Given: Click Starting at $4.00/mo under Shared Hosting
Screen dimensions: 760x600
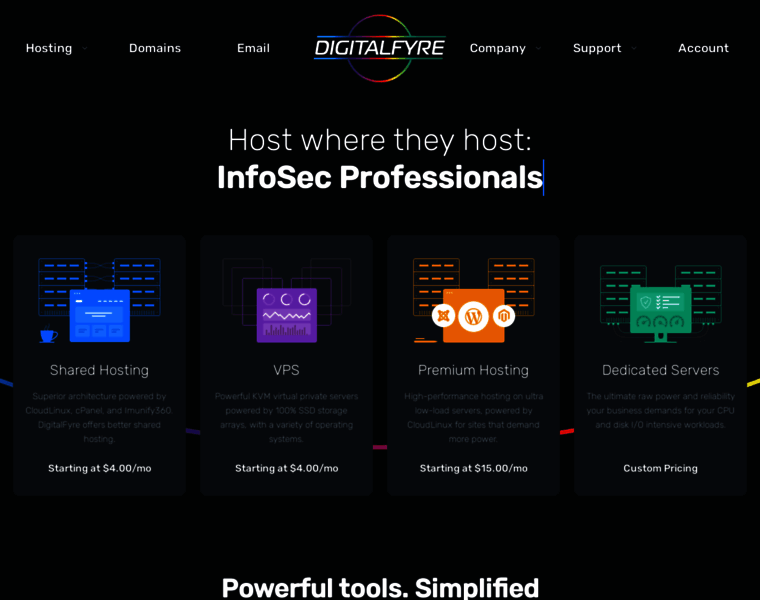Looking at the screenshot, I should click(99, 468).
